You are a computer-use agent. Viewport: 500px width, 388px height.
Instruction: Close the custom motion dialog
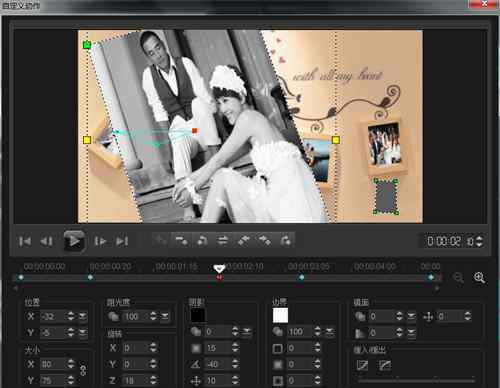pyautogui.click(x=484, y=4)
